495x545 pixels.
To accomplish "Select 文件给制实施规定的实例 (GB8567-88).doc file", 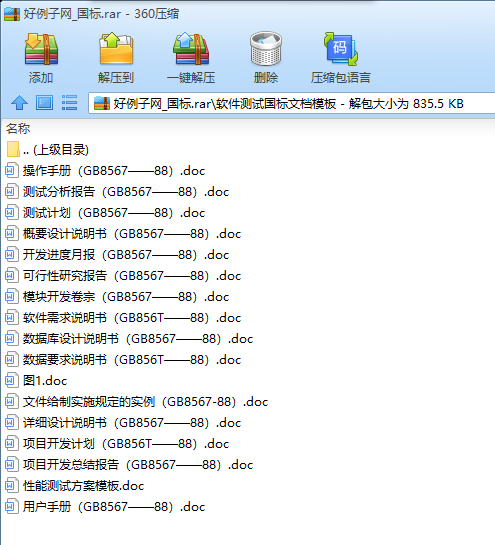I will coord(137,402).
